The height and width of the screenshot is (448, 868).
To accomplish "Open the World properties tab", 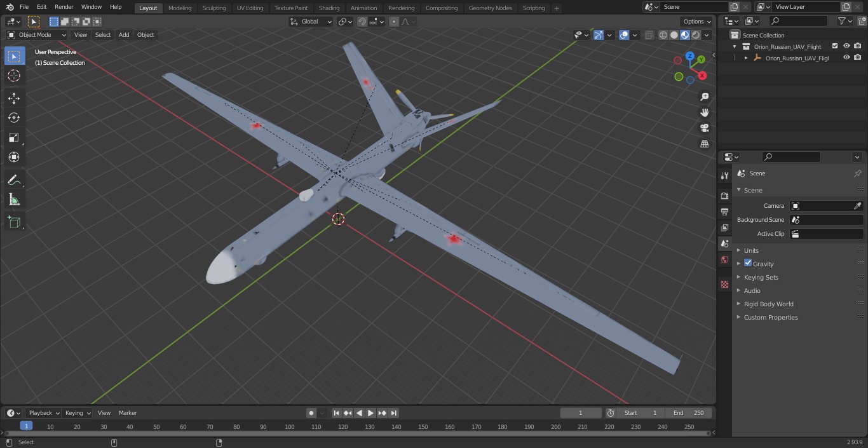I will (x=724, y=259).
